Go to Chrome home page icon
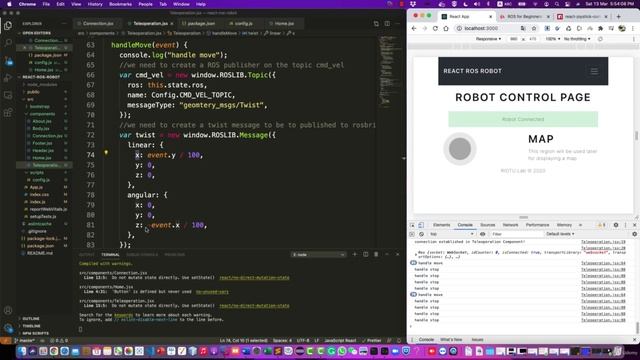Image resolution: width=640 pixels, height=360 pixels. [446, 29]
